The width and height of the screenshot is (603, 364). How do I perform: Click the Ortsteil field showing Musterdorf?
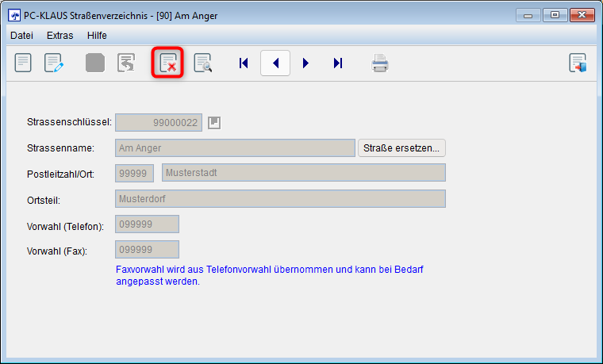point(280,198)
